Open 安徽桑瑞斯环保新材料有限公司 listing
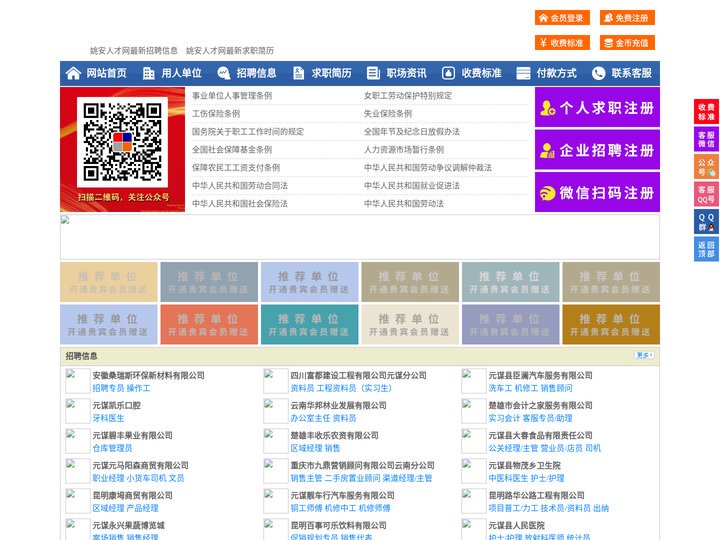Viewport: 720px width, 540px height. pos(148,375)
